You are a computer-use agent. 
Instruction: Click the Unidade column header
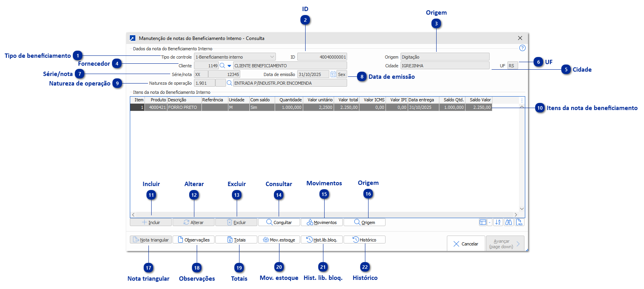239,100
